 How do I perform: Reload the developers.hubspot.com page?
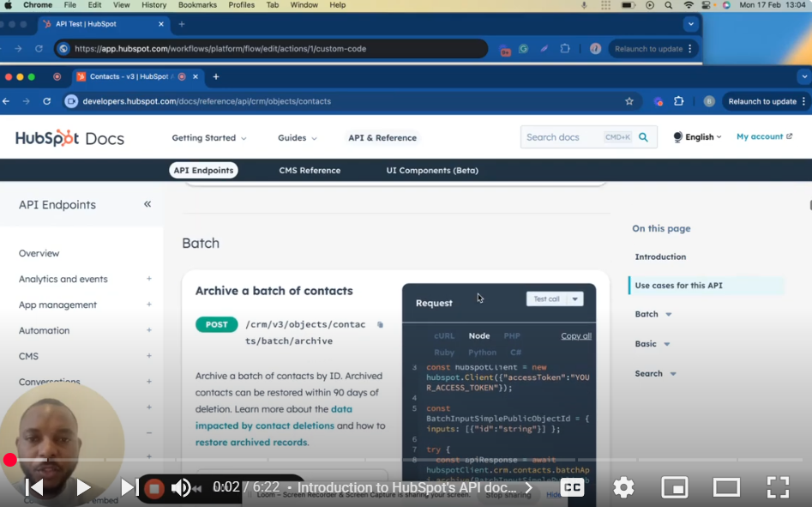tap(46, 101)
